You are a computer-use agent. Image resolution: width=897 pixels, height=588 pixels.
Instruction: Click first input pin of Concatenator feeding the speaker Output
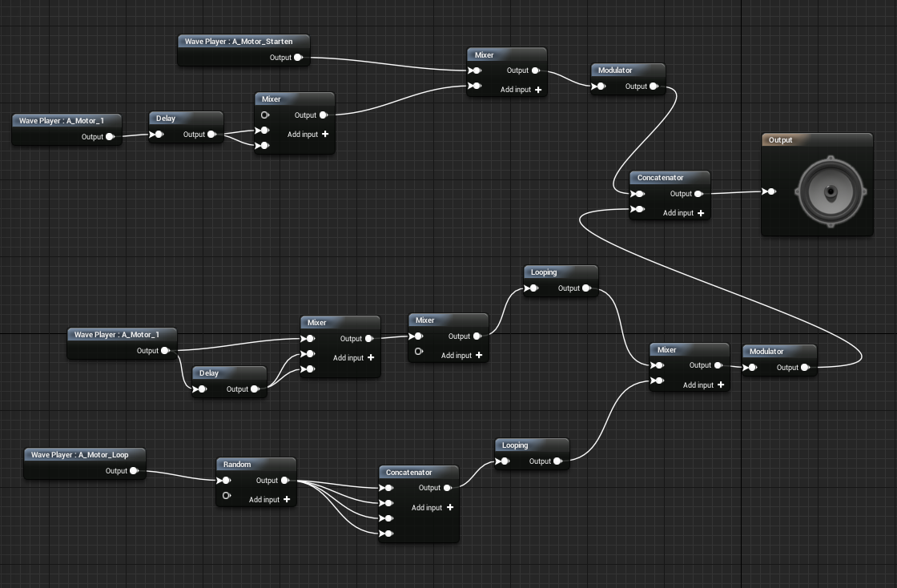point(638,194)
